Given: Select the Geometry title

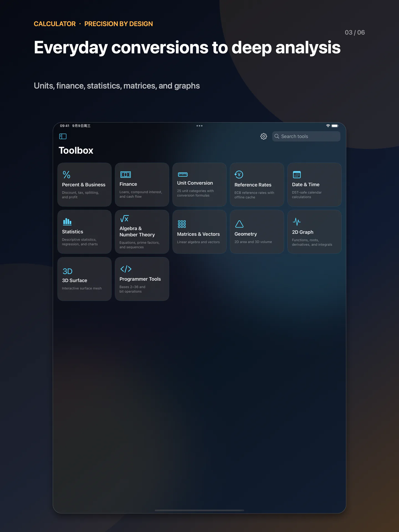Looking at the screenshot, I should click(246, 234).
